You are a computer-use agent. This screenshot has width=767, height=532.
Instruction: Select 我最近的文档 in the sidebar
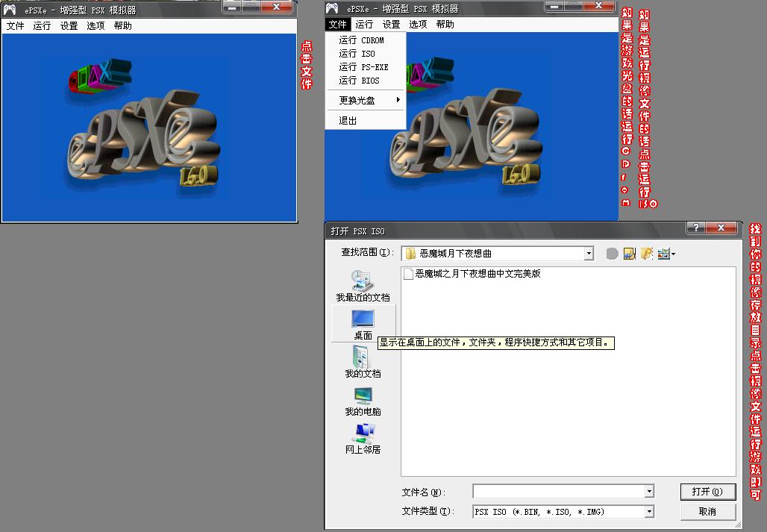pos(362,282)
